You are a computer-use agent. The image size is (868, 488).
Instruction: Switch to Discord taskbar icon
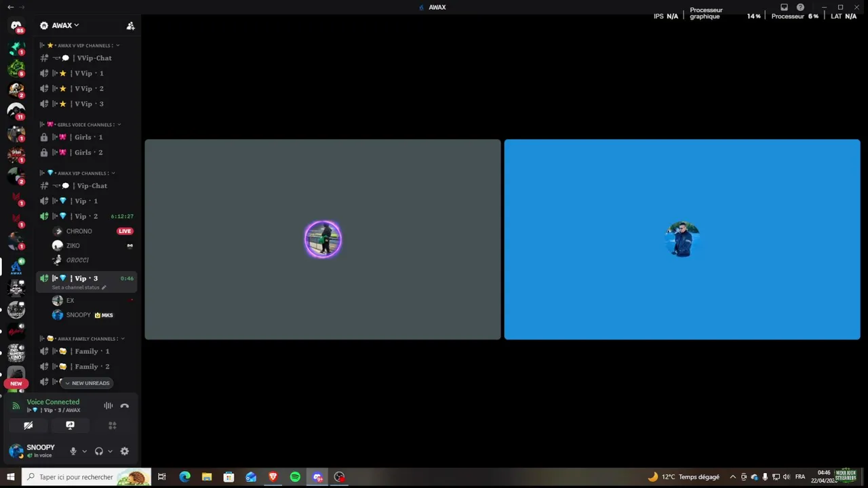coord(317,477)
